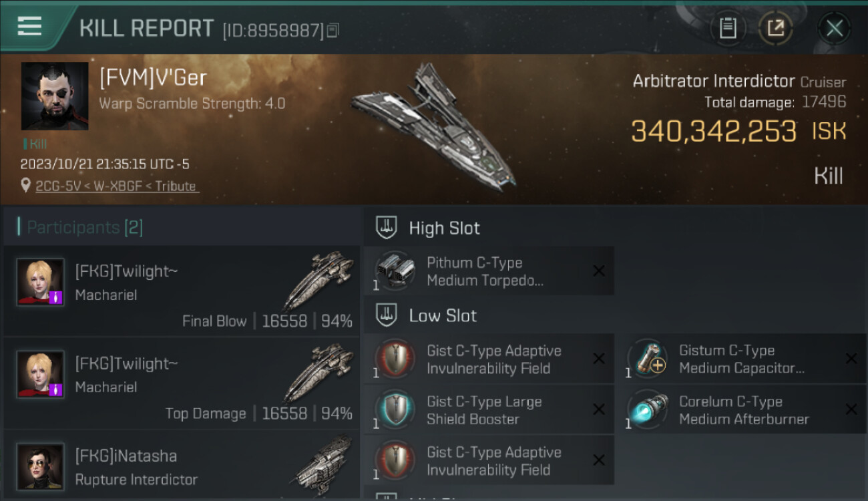Image resolution: width=868 pixels, height=501 pixels.
Task: Select the first Gist C-Type Adaptive Invulnerability icon
Action: (x=394, y=359)
